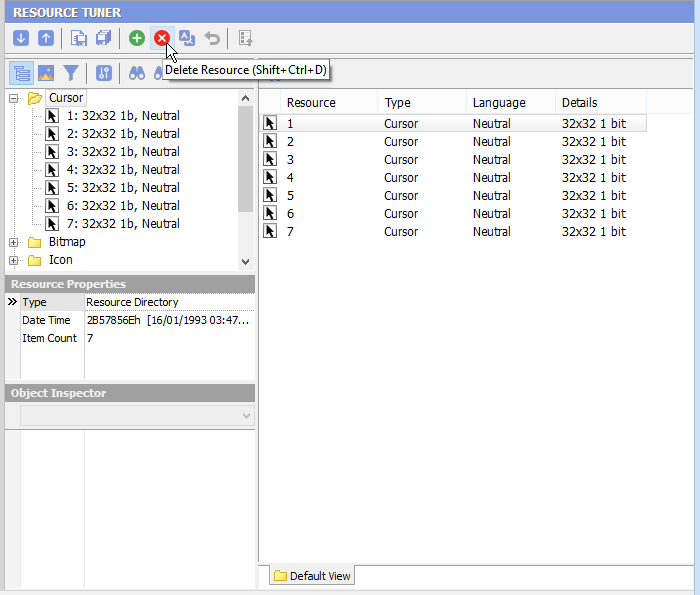The width and height of the screenshot is (700, 595).
Task: Click the tree scrollbar down arrow
Action: 246,261
